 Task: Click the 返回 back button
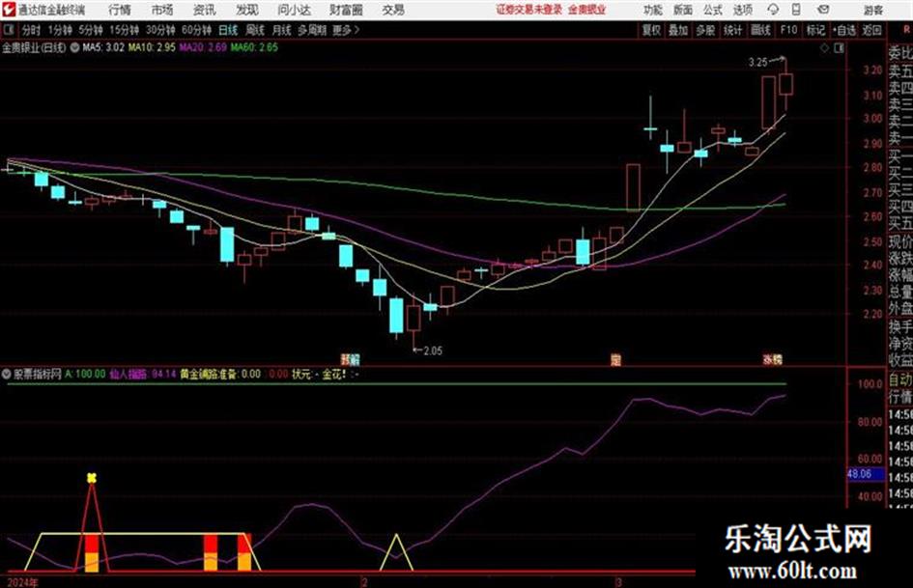(x=871, y=30)
